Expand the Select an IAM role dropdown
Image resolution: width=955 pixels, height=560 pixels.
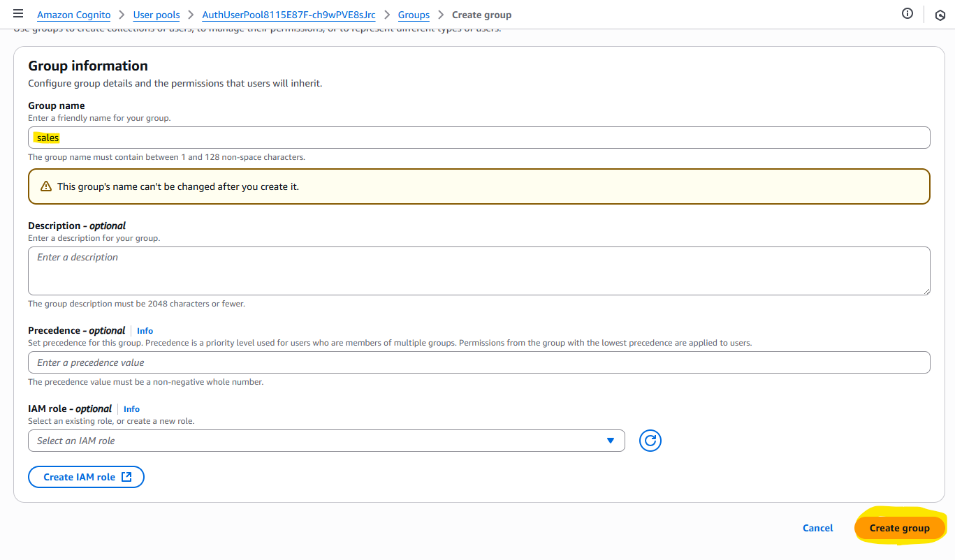[x=326, y=441]
